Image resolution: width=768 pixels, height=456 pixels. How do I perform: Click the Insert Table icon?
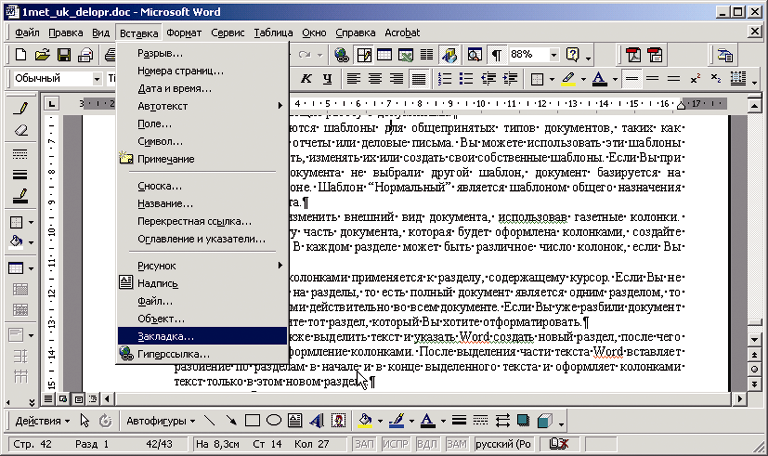tap(384, 54)
